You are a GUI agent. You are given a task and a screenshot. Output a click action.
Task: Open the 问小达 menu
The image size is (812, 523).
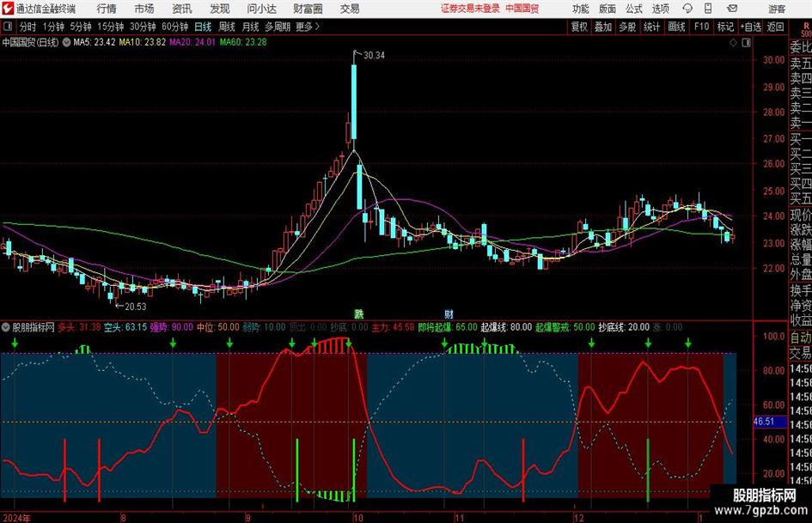click(x=261, y=9)
